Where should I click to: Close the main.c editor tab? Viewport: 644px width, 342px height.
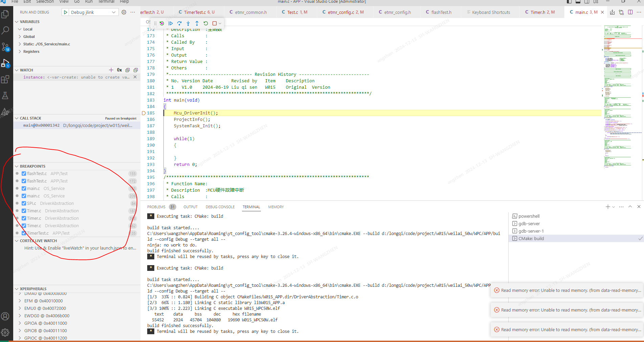pyautogui.click(x=602, y=12)
